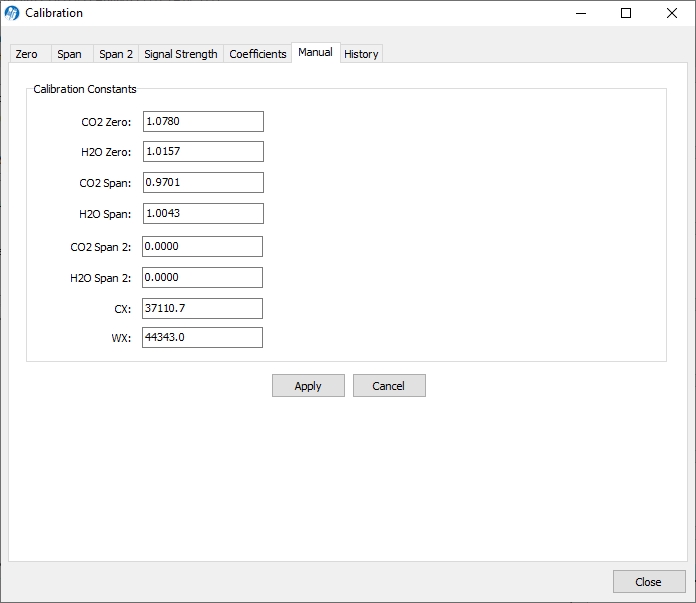
Task: Click the WX value field
Action: click(202, 338)
